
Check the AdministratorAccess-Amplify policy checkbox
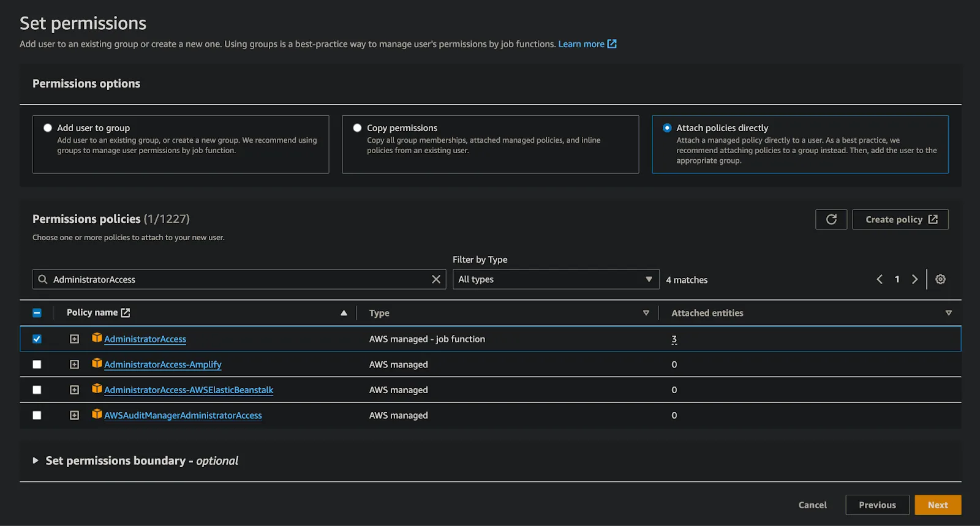pyautogui.click(x=37, y=364)
